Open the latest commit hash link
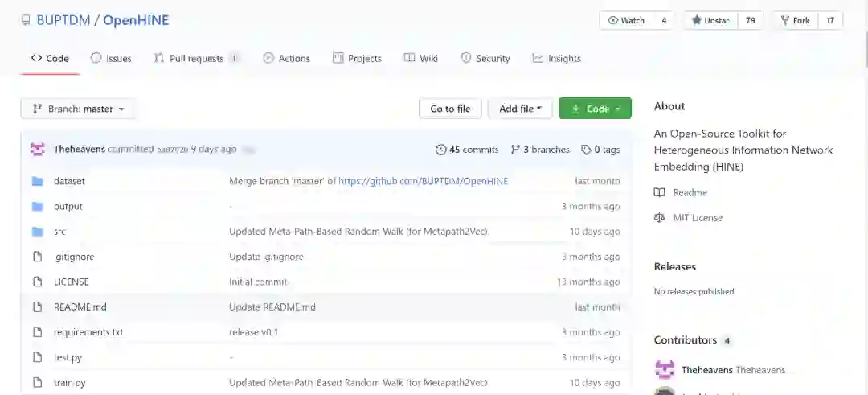The height and width of the screenshot is (395, 868). [x=172, y=150]
